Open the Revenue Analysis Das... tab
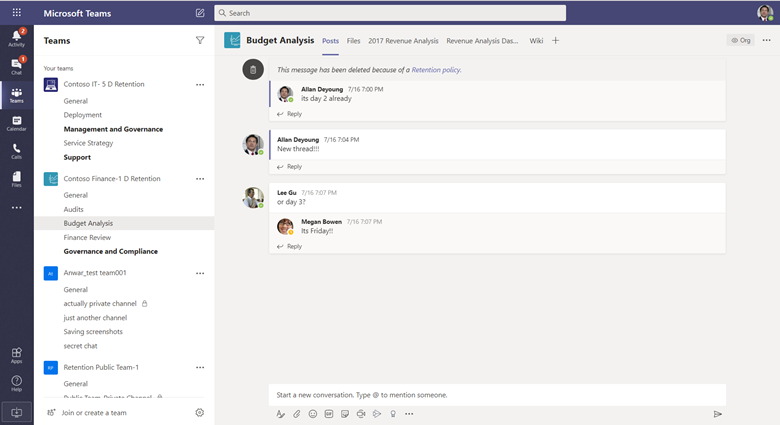780x425 pixels. click(482, 41)
